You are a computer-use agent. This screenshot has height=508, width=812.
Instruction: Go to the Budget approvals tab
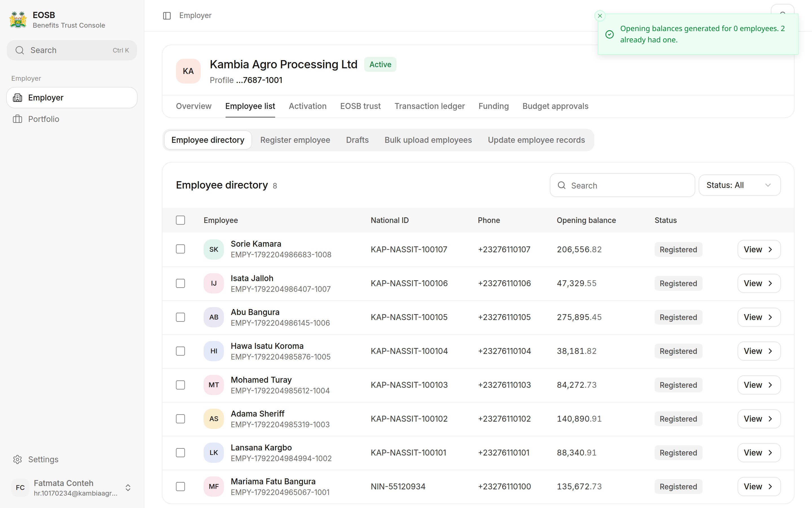tap(555, 106)
